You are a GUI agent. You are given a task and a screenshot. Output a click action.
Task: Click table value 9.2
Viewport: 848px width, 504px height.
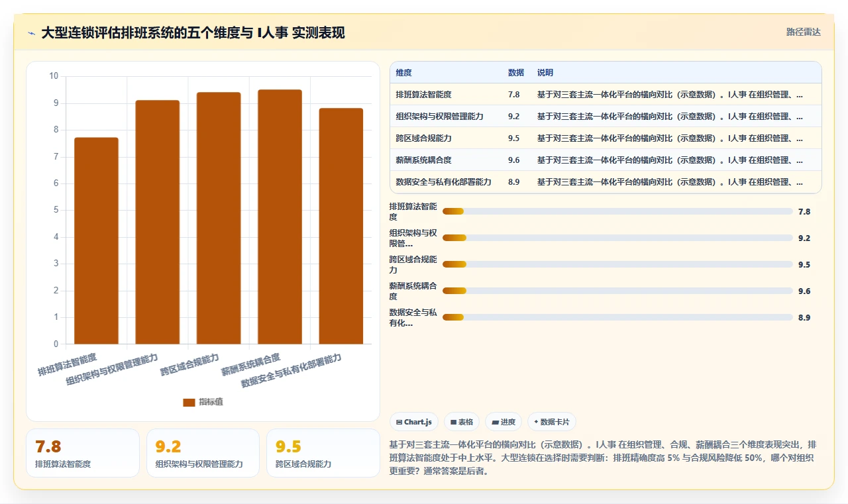[x=514, y=117]
